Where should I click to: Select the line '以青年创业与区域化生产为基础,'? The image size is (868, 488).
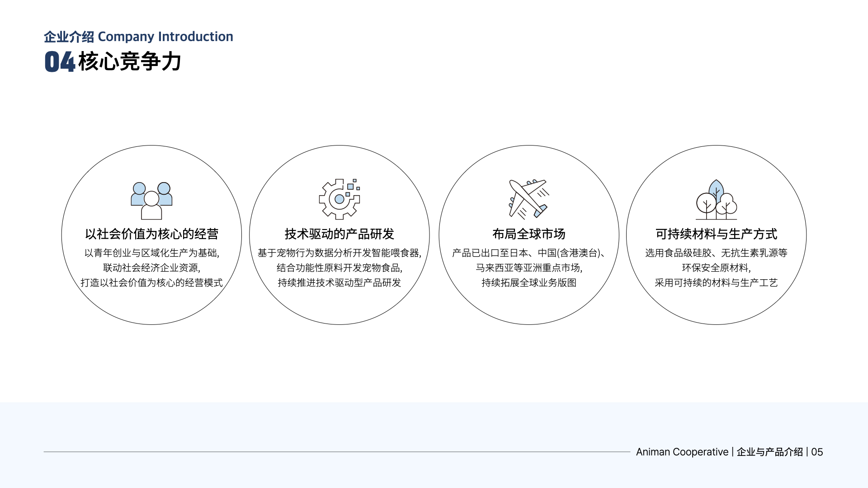(151, 253)
